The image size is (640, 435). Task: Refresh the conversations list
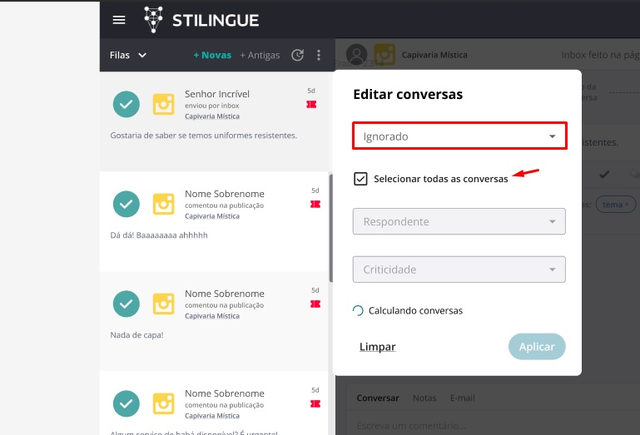coord(298,55)
